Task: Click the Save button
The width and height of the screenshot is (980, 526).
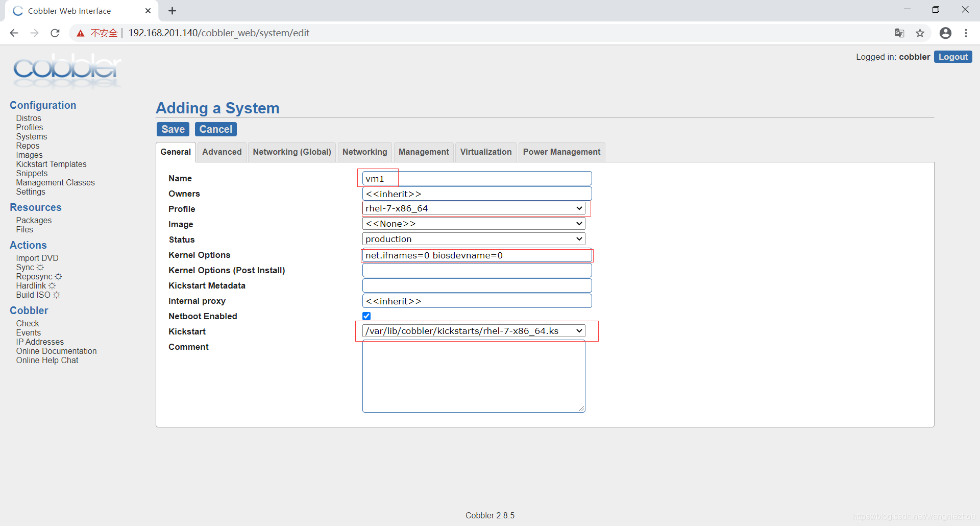Action: 173,129
